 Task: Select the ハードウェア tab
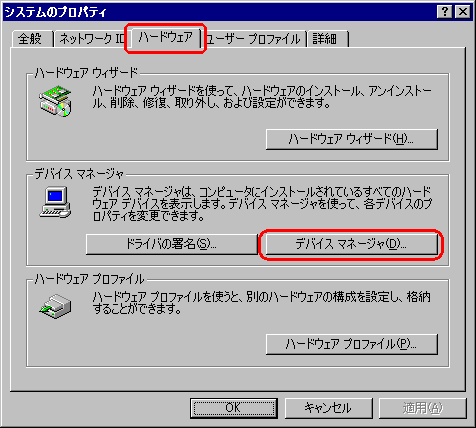click(x=166, y=38)
